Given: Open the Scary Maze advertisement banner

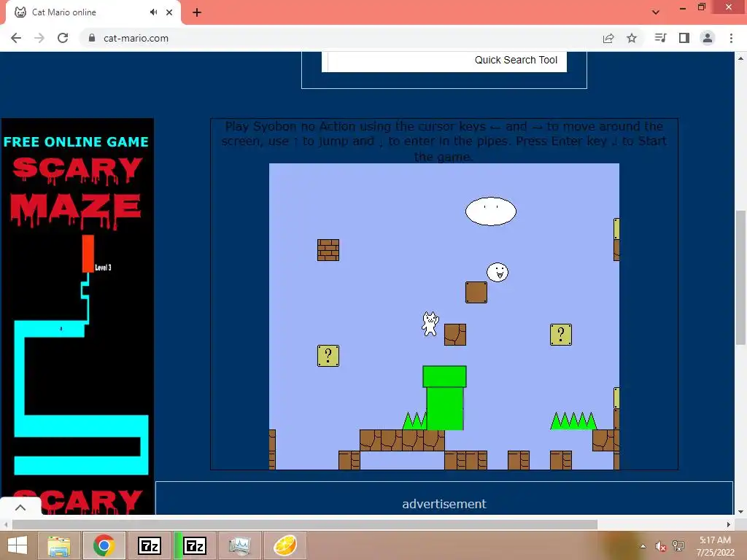Looking at the screenshot, I should tap(77, 316).
